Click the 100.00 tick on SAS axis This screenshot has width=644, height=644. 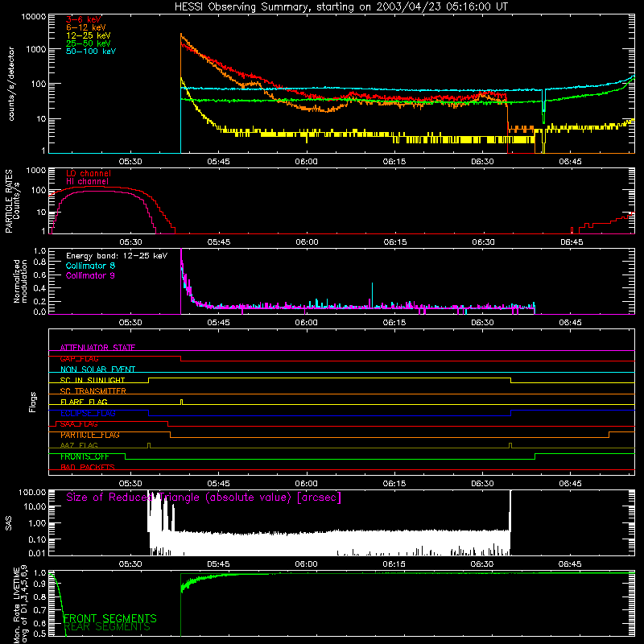33,493
